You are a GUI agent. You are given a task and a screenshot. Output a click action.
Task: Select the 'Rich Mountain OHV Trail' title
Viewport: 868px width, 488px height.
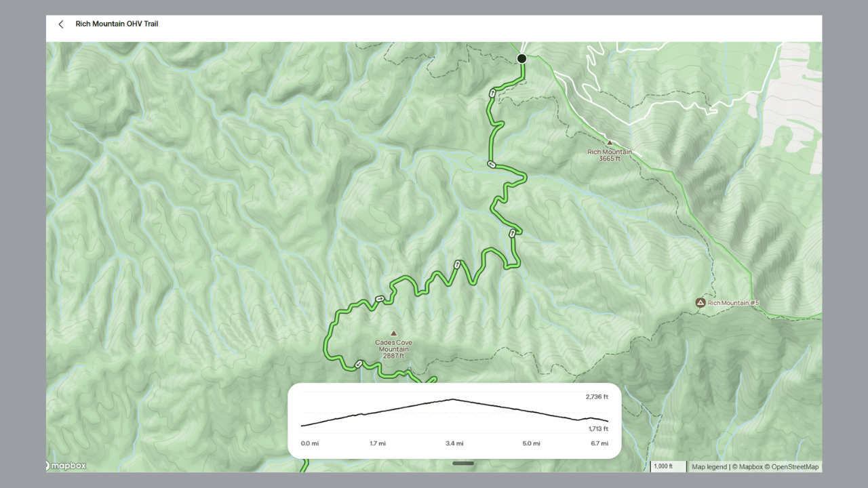pyautogui.click(x=117, y=24)
